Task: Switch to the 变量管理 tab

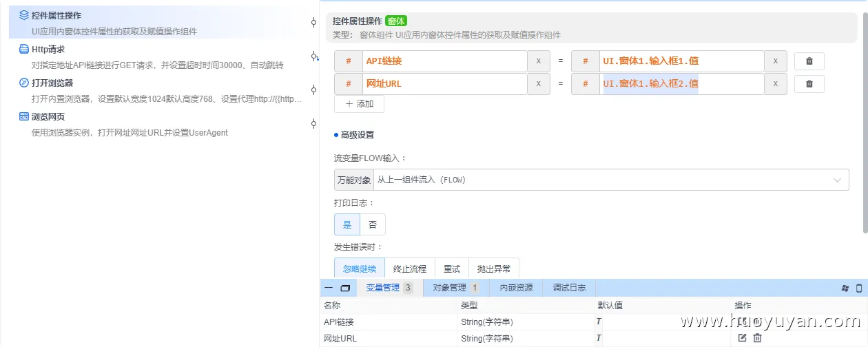Action: click(x=389, y=288)
